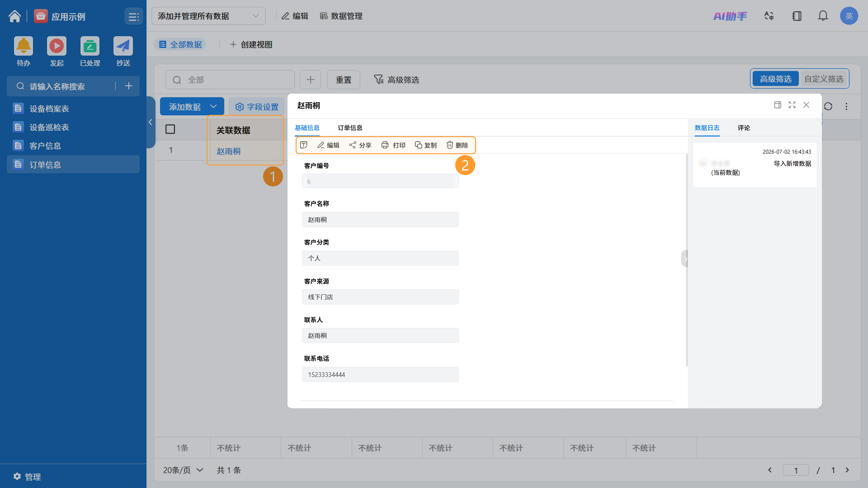Open 客户信息 in sidebar
Screen dimensions: 868x488
point(73,146)
